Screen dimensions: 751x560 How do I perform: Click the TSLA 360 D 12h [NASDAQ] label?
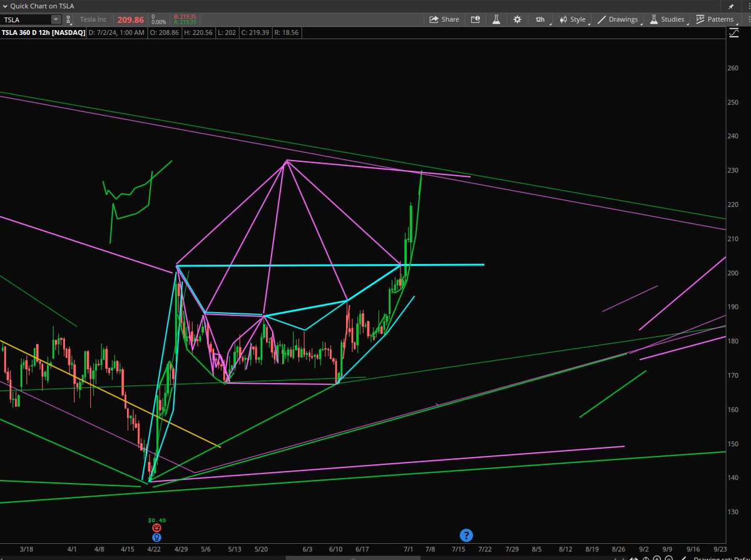(43, 32)
